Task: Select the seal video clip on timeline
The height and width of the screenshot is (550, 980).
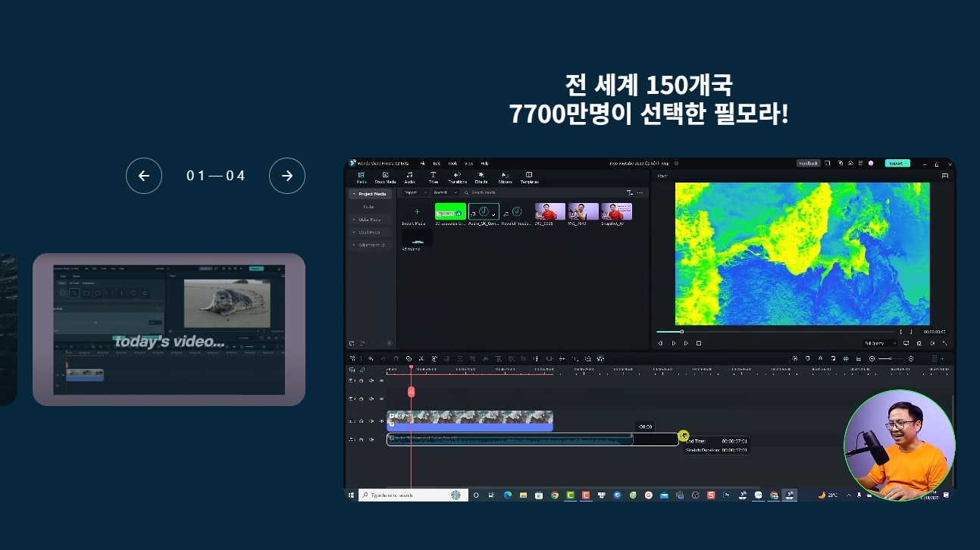Action: click(470, 421)
